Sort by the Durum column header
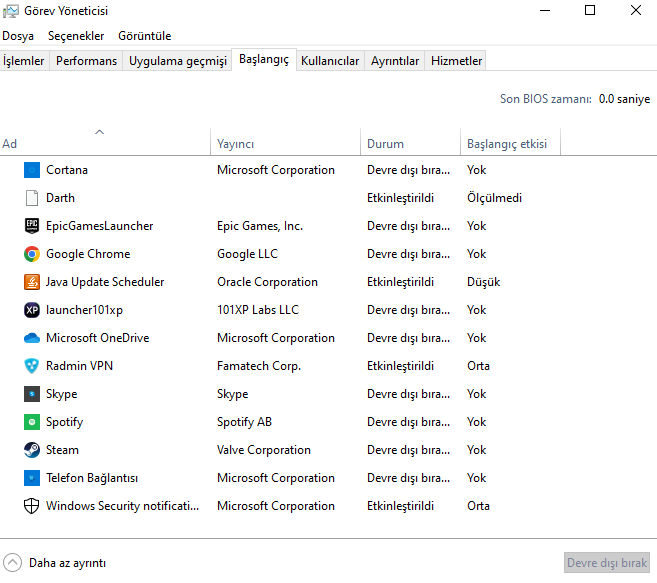The width and height of the screenshot is (657, 583). 410,144
